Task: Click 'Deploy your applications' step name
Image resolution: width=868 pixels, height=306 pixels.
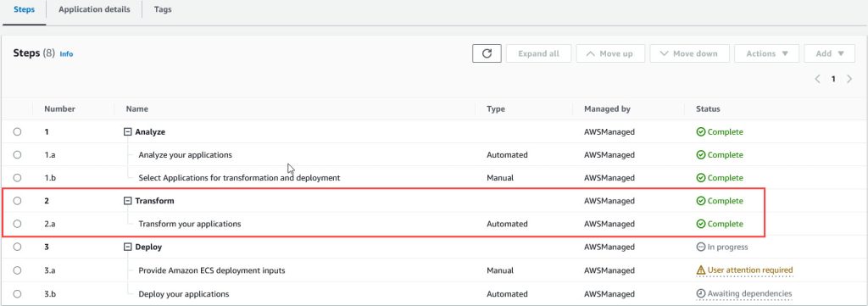Action: pos(184,294)
